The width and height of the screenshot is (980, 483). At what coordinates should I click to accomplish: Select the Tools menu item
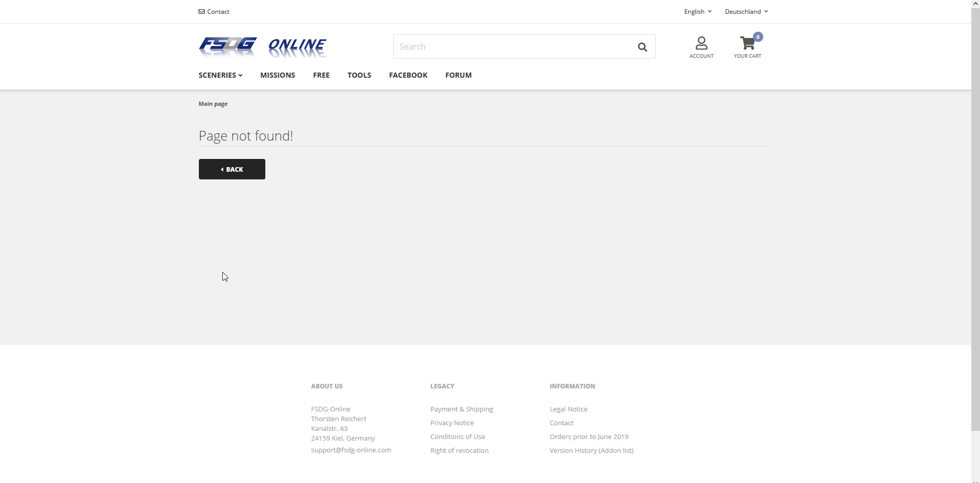(x=359, y=75)
